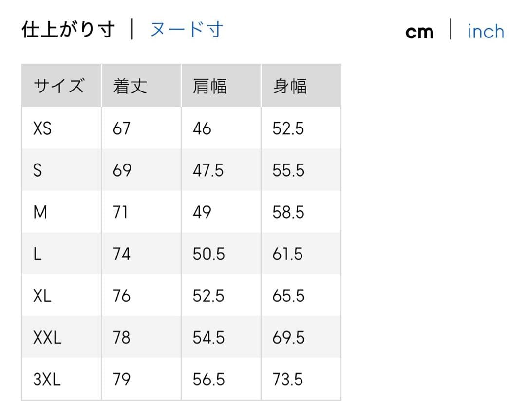The height and width of the screenshot is (420, 526).
Task: Switch units to inch
Action: click(485, 32)
